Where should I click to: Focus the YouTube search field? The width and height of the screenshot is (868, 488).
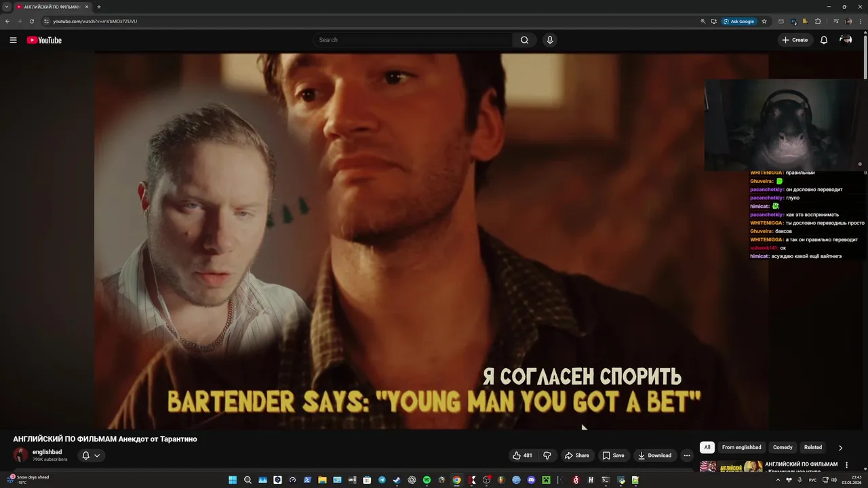point(414,40)
